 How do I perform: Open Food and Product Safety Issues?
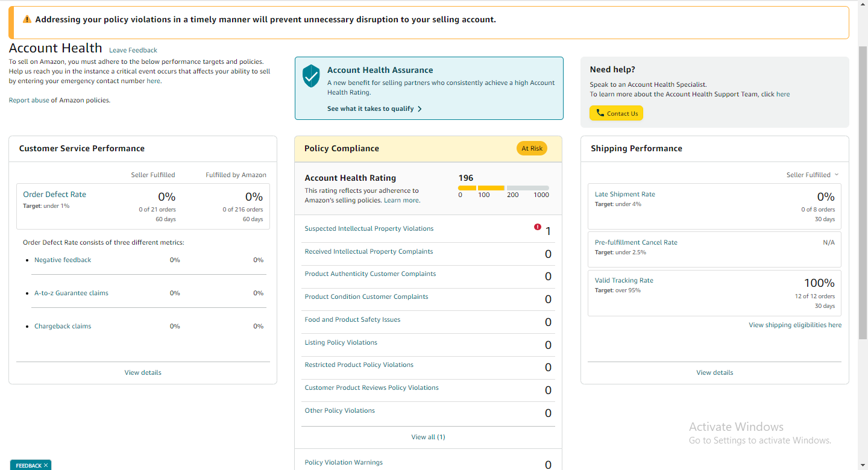coord(353,319)
